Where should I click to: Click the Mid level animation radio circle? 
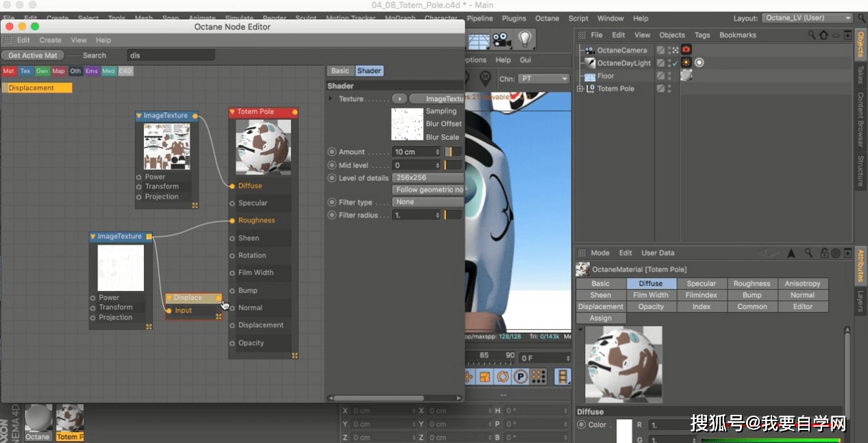point(332,165)
